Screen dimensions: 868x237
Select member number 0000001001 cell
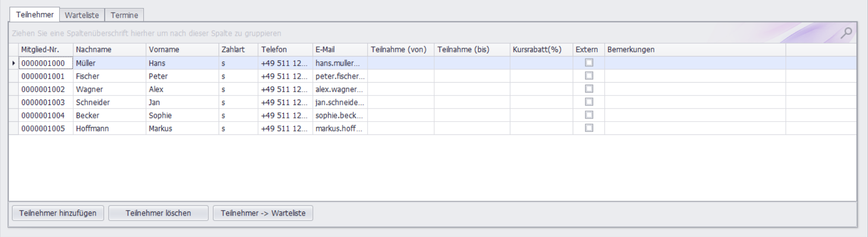tap(45, 76)
